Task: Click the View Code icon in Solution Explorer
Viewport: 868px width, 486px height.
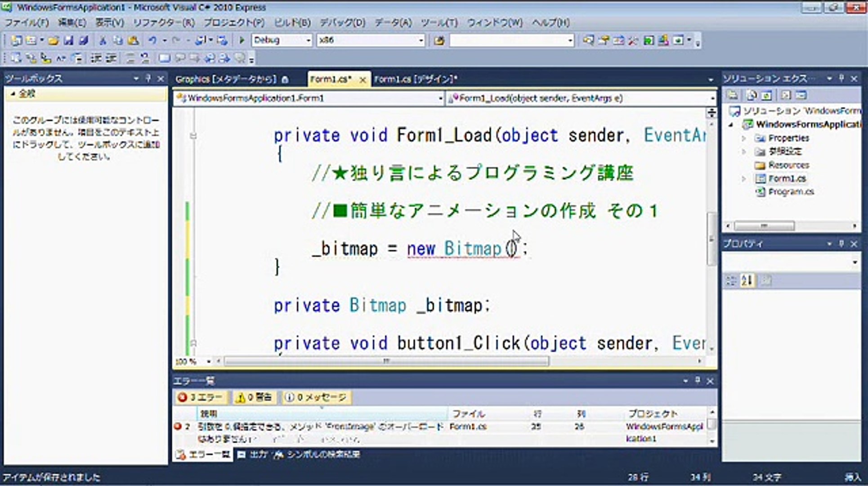Action: pyautogui.click(x=785, y=95)
